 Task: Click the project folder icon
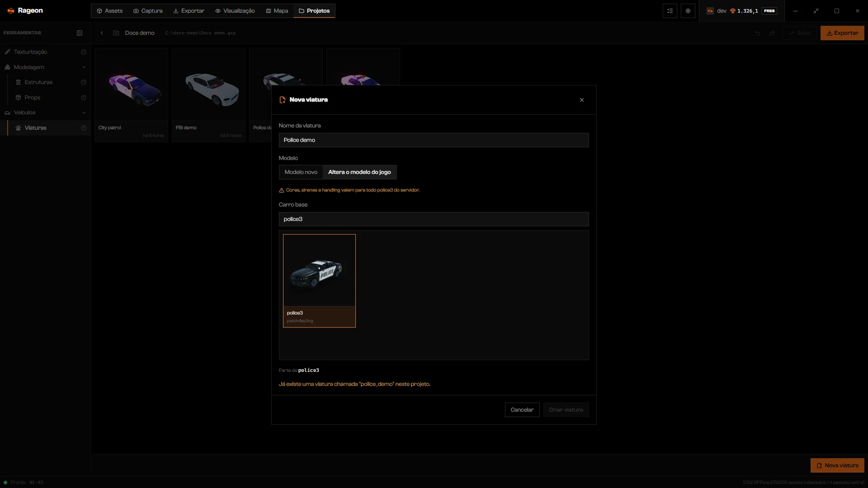(x=116, y=33)
